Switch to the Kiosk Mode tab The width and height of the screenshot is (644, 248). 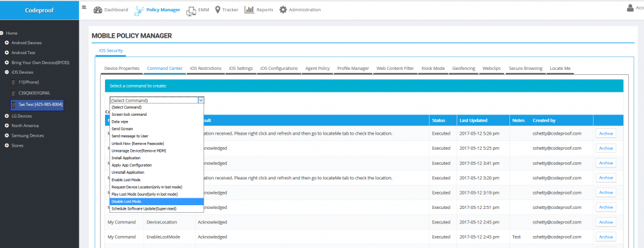click(x=433, y=68)
